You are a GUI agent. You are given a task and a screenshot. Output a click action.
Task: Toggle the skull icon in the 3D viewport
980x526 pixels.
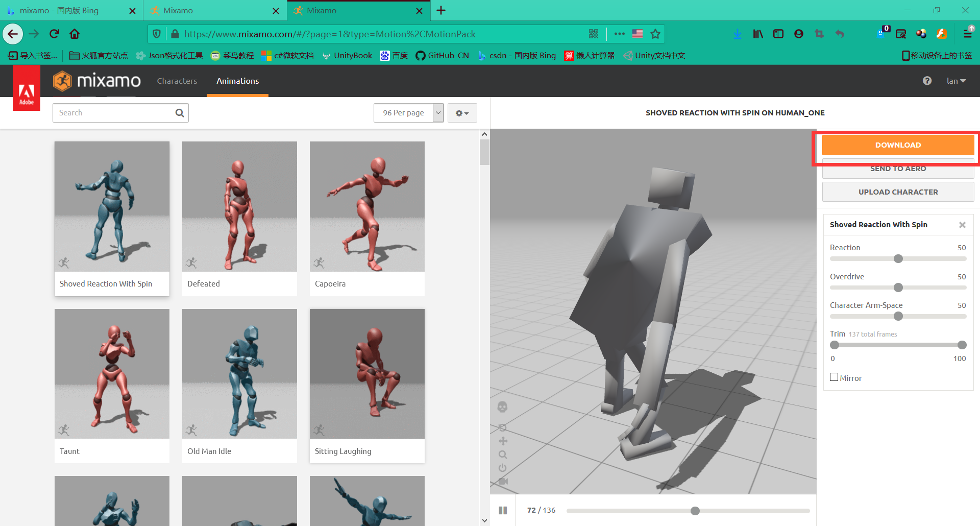pos(503,407)
